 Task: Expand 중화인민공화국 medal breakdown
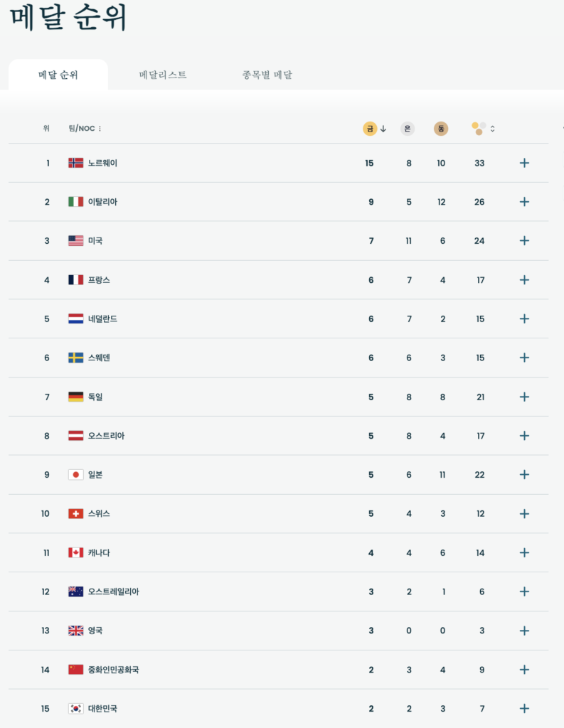[x=524, y=670]
